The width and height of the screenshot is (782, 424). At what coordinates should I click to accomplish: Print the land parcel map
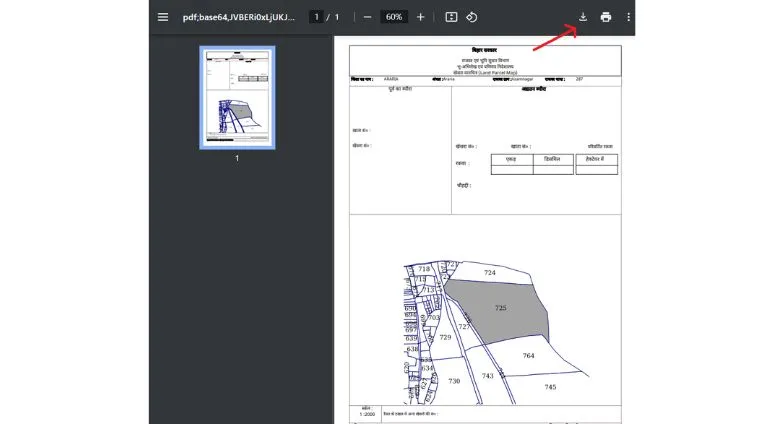coord(606,17)
